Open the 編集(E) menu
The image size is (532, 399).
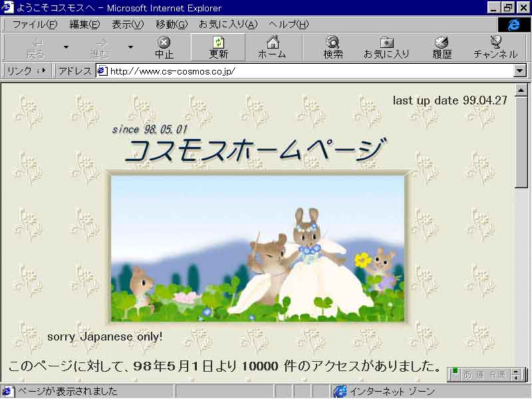tap(84, 25)
